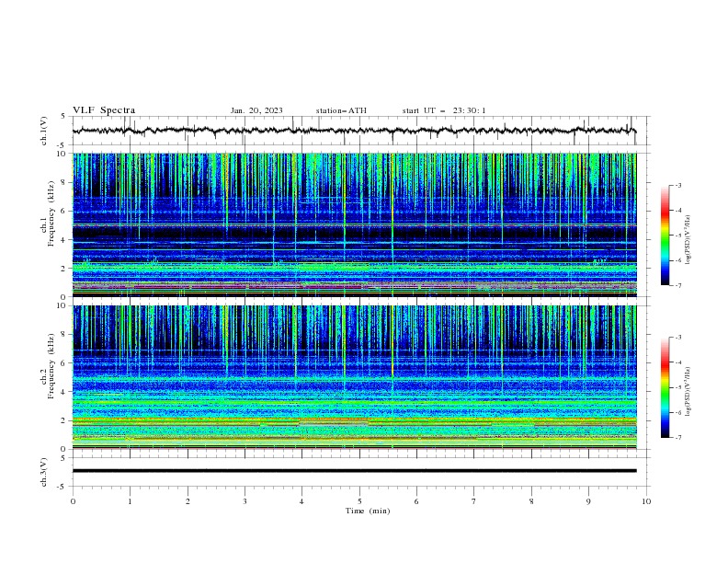Click the ch.1 color bar "-3" label
Viewport: 728px width, 563px height.
[x=677, y=185]
